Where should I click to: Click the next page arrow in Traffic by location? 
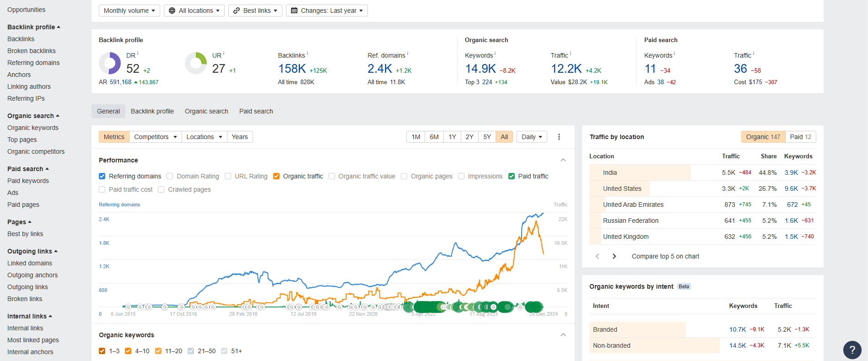coord(614,256)
